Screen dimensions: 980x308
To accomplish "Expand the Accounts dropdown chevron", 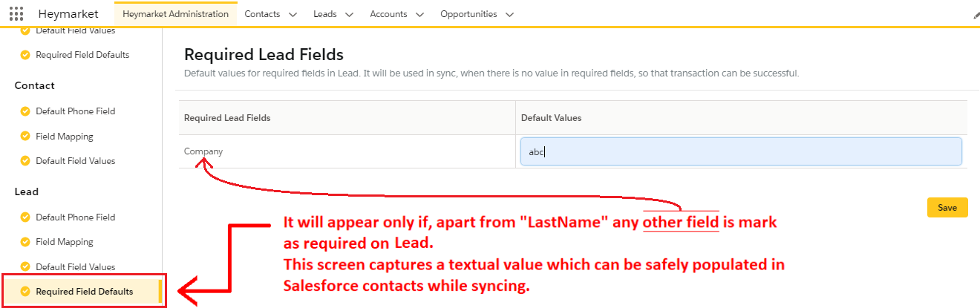I will [419, 14].
